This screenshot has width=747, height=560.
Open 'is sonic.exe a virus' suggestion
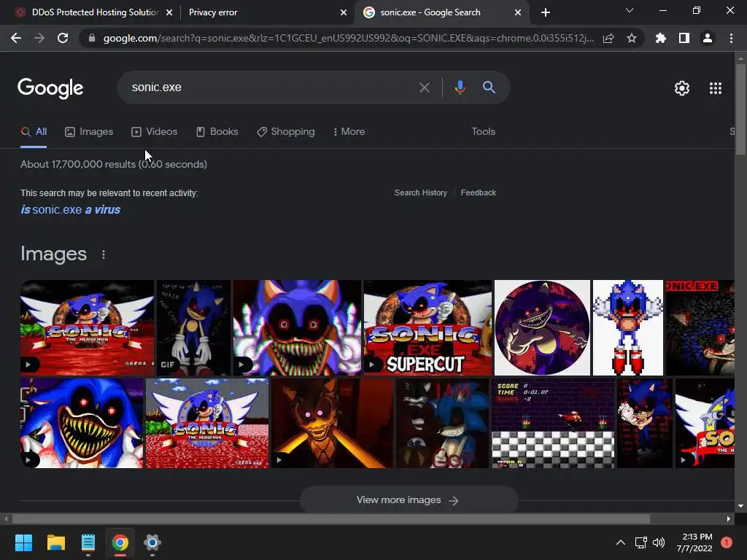(x=70, y=209)
